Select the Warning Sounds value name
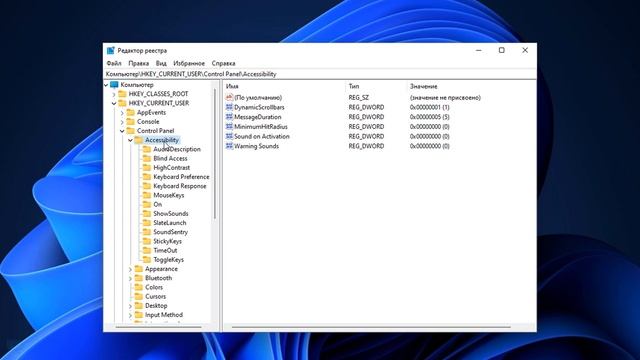The width and height of the screenshot is (640, 360). click(256, 146)
